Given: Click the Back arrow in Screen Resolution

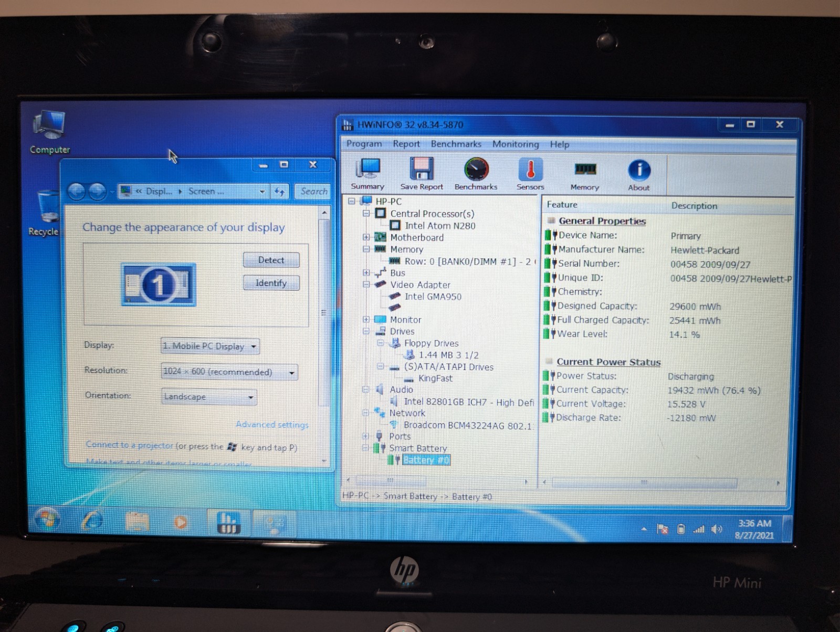Looking at the screenshot, I should click(x=77, y=192).
